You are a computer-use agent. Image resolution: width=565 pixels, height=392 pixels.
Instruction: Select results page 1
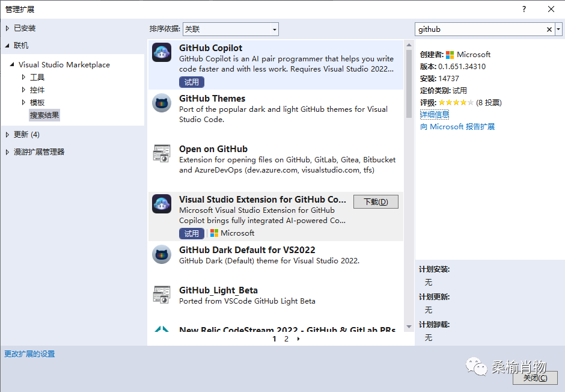click(x=274, y=338)
